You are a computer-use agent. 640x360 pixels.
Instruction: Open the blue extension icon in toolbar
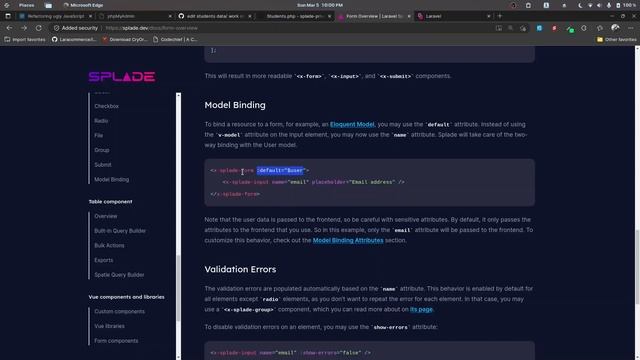tap(539, 28)
